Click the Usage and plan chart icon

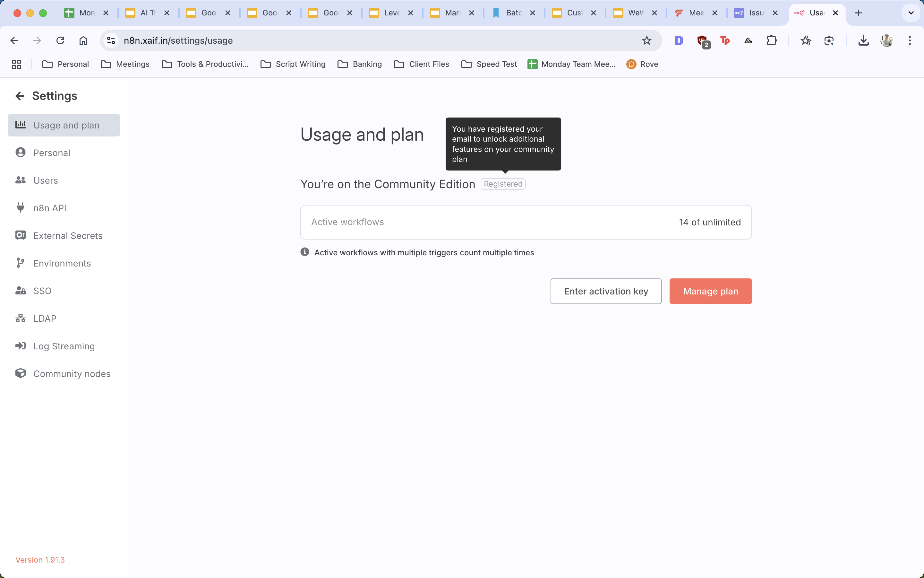pyautogui.click(x=20, y=125)
